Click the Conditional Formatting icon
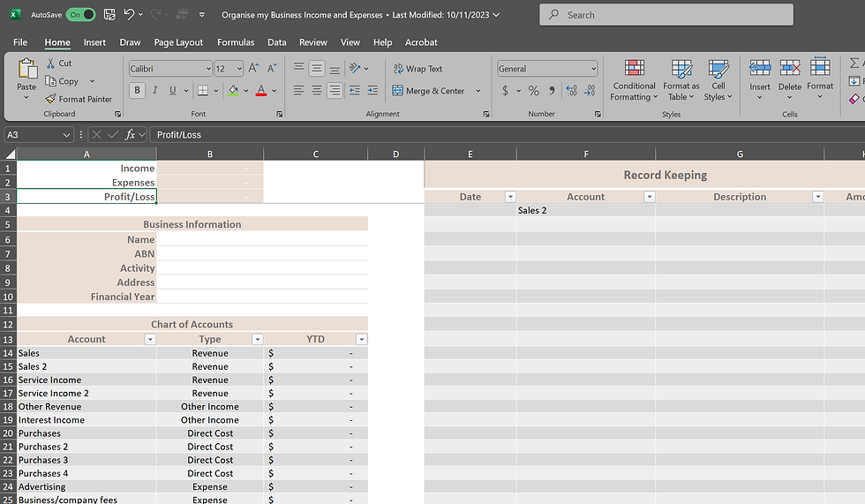The width and height of the screenshot is (865, 504). point(634,69)
